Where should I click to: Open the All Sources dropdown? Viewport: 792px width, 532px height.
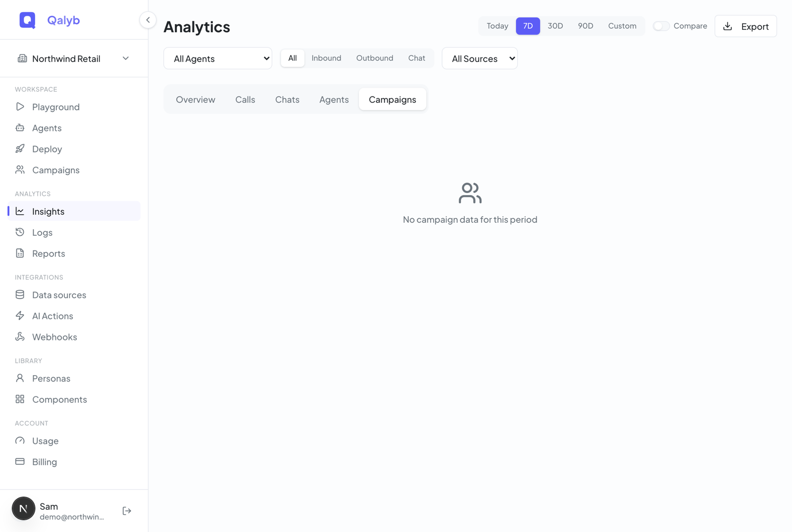[x=480, y=58]
